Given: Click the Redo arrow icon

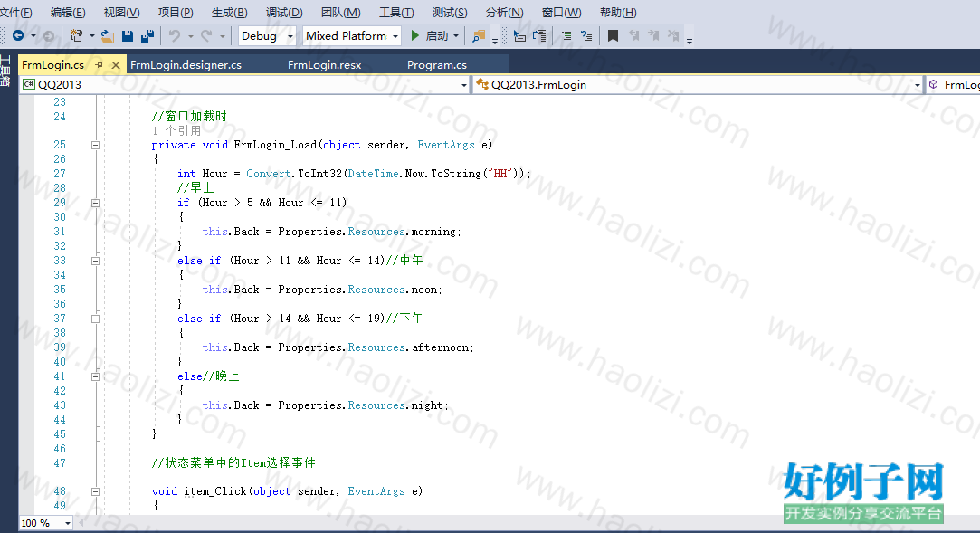Looking at the screenshot, I should (x=206, y=35).
